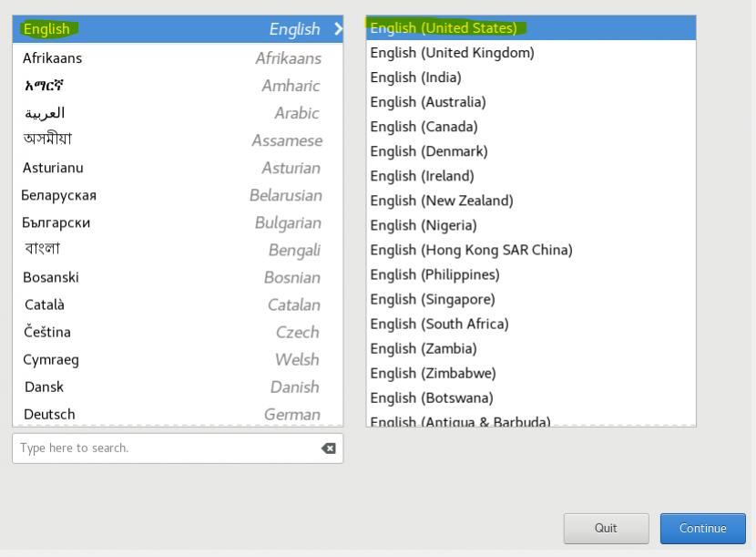Screen dimensions: 756x557
Task: Choose English (Denmark) locale
Action: [531, 151]
